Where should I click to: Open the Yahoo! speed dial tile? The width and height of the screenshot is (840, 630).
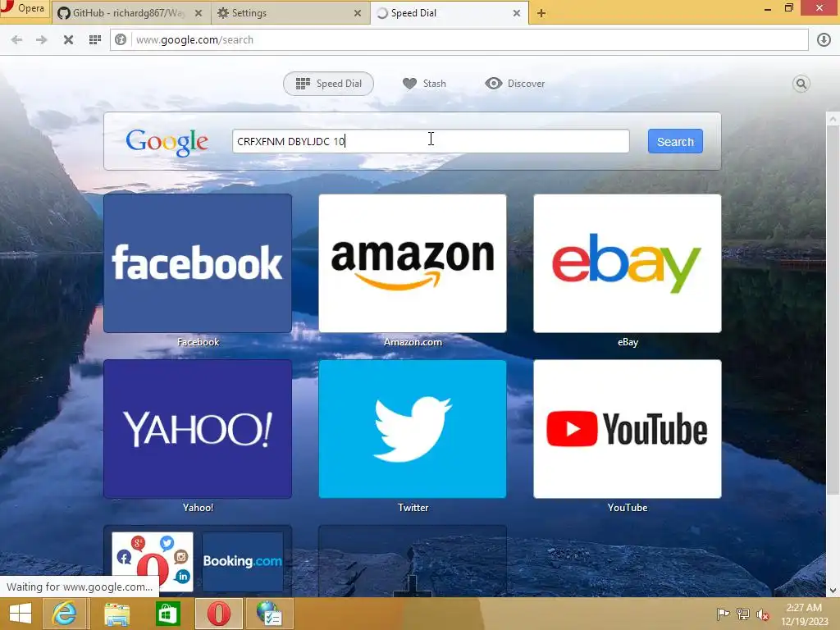(x=198, y=428)
